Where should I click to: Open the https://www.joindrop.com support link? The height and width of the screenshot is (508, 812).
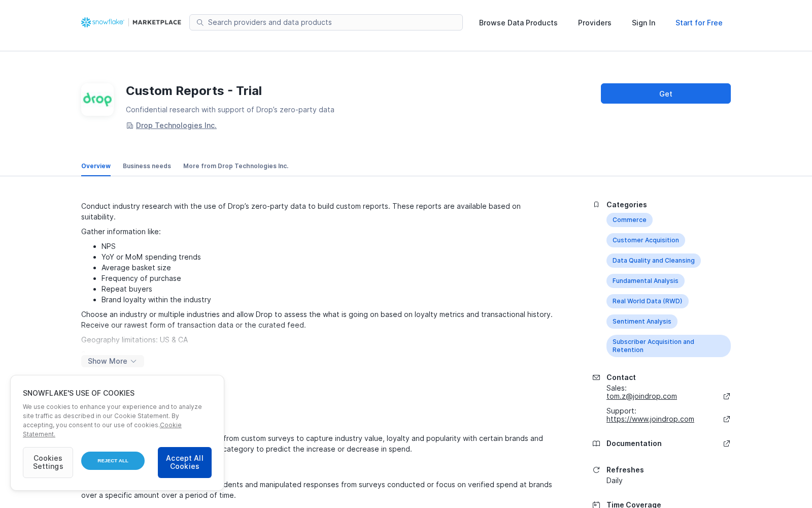[650, 419]
